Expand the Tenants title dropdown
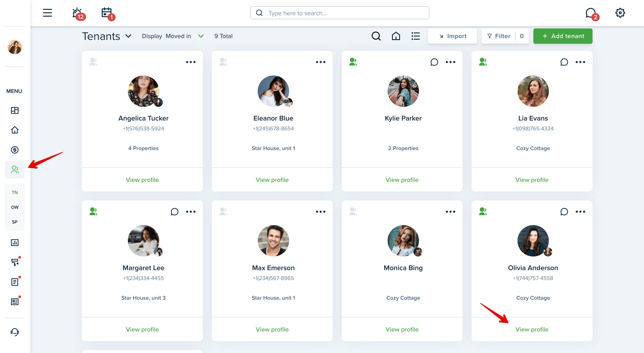 pyautogui.click(x=128, y=36)
